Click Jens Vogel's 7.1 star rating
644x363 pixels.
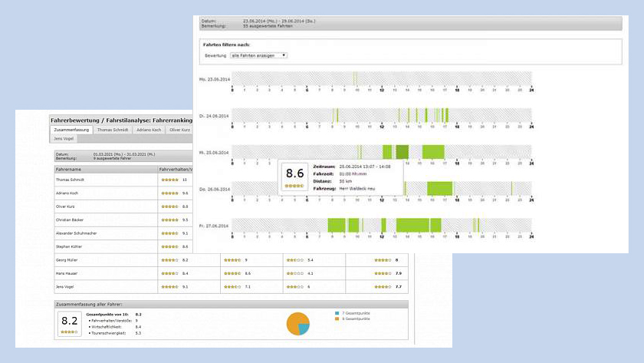(x=232, y=286)
